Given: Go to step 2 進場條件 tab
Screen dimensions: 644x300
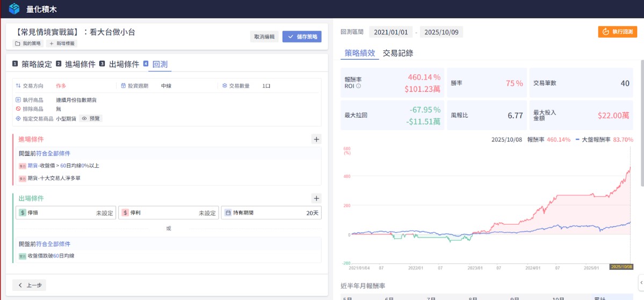Looking at the screenshot, I should pos(76,65).
